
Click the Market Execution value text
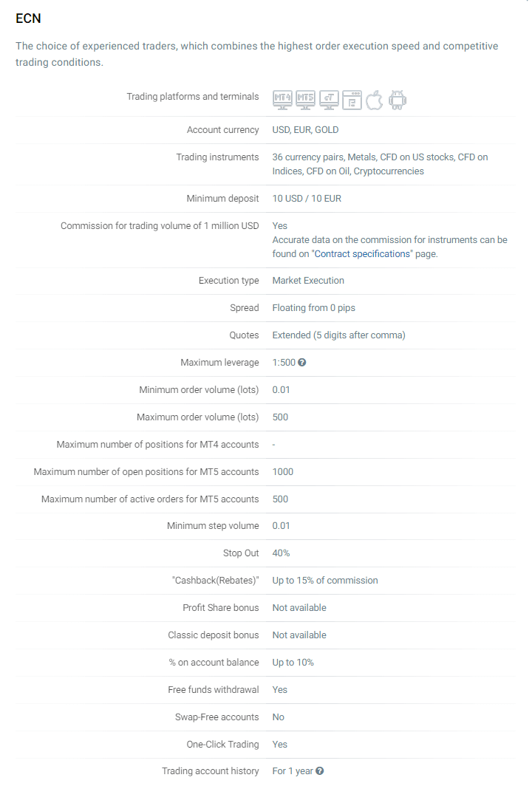[308, 281]
